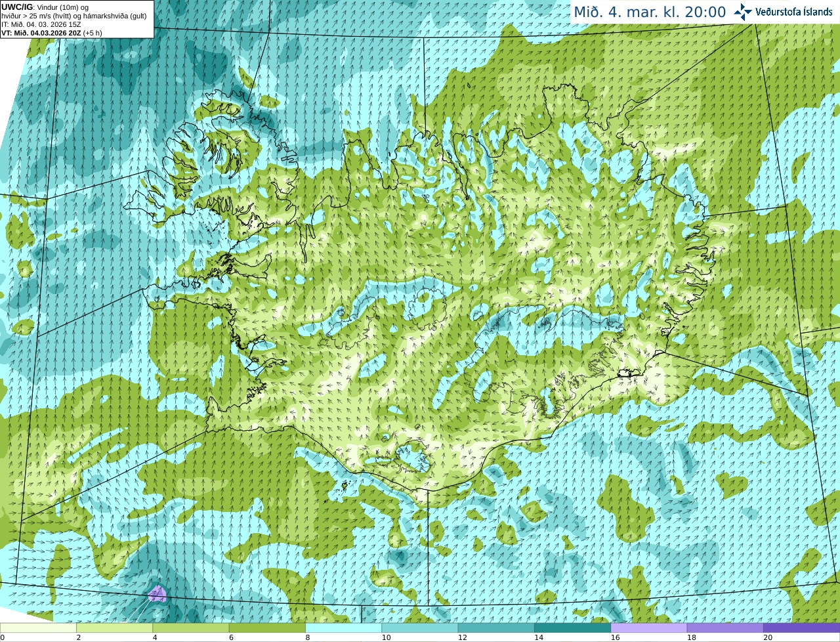
Task: Click the purple high-wind patch on the map
Action: point(157,594)
